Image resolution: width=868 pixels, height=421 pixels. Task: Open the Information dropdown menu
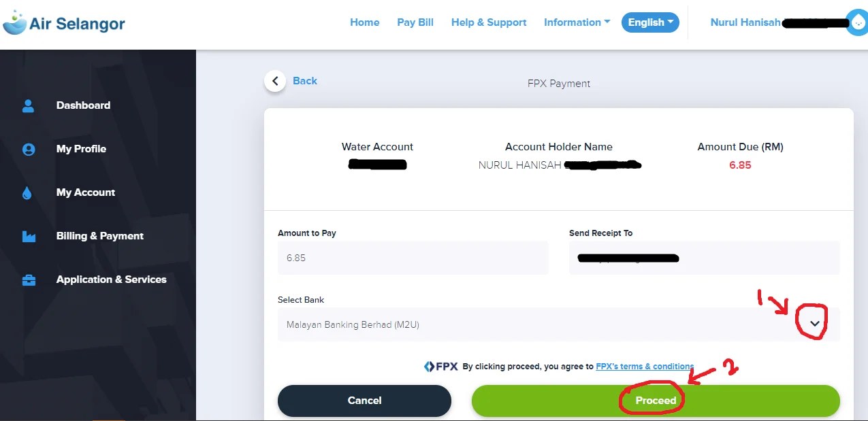tap(576, 22)
